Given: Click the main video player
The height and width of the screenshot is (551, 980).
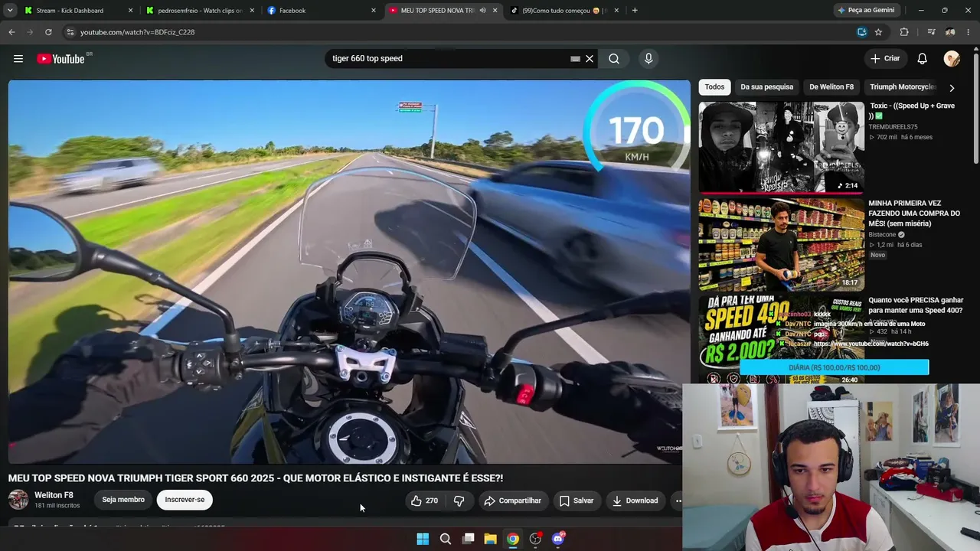Looking at the screenshot, I should [349, 272].
